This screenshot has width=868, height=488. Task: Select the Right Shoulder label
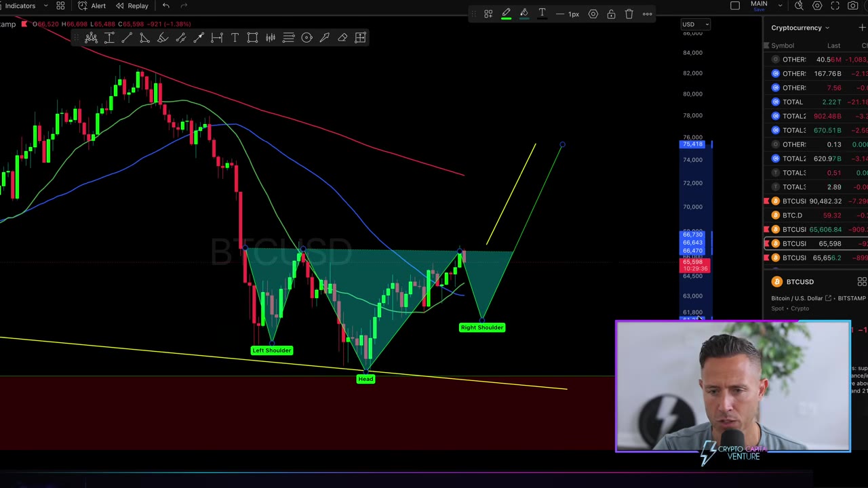tap(481, 327)
